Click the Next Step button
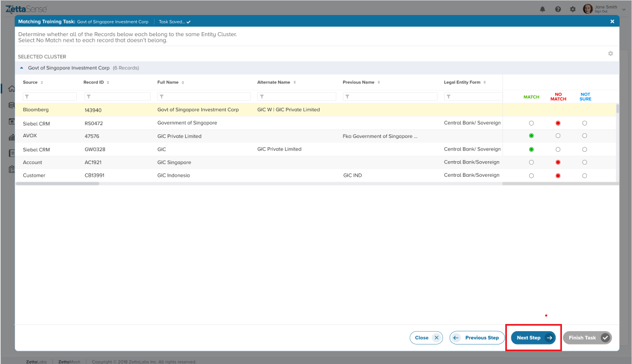This screenshot has height=364, width=632. pyautogui.click(x=533, y=338)
